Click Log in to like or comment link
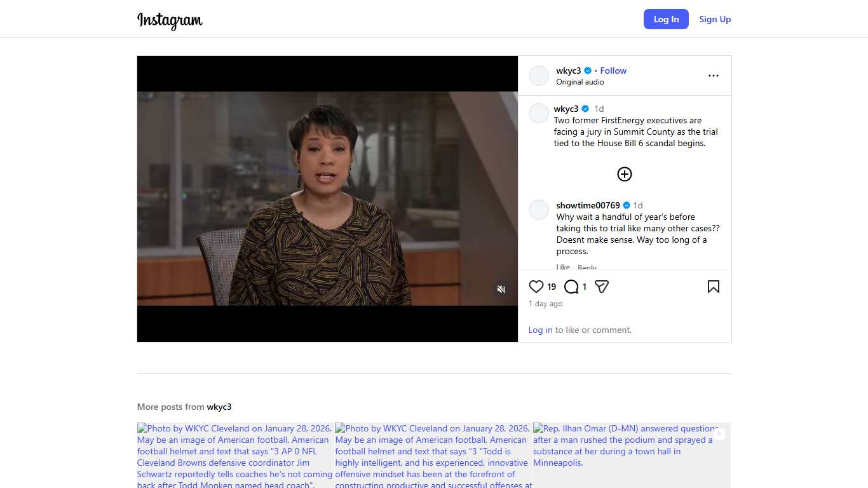 (540, 330)
